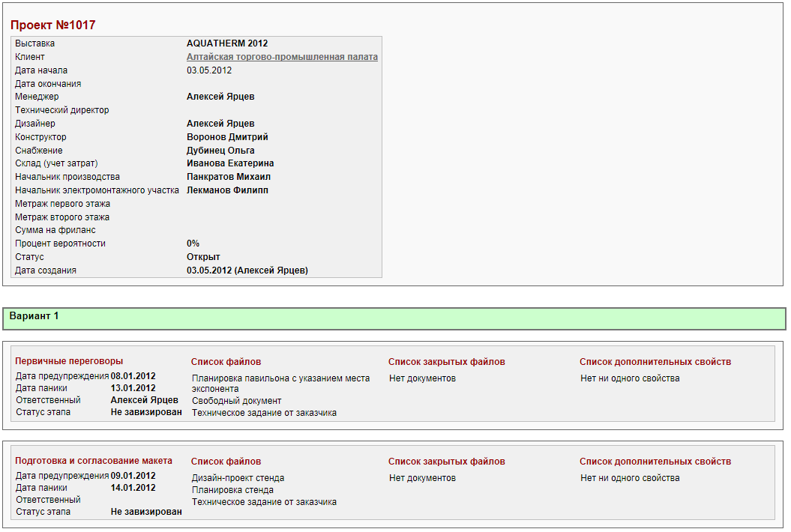Click Список дополнительных свойств in макета stage
This screenshot has height=532, width=791.
coord(655,462)
